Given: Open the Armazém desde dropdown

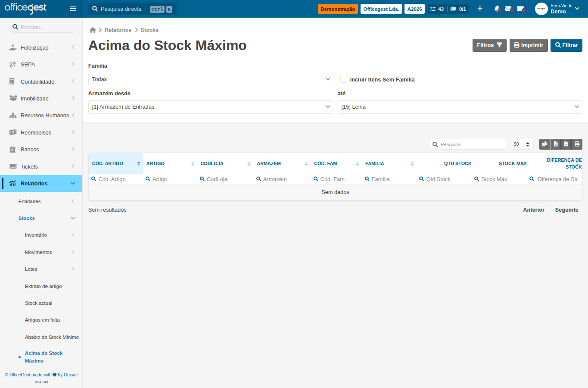Looking at the screenshot, I should (x=211, y=107).
